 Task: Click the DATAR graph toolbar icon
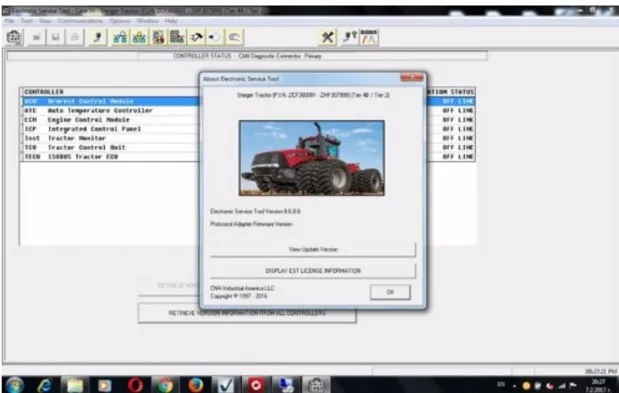coord(369,37)
